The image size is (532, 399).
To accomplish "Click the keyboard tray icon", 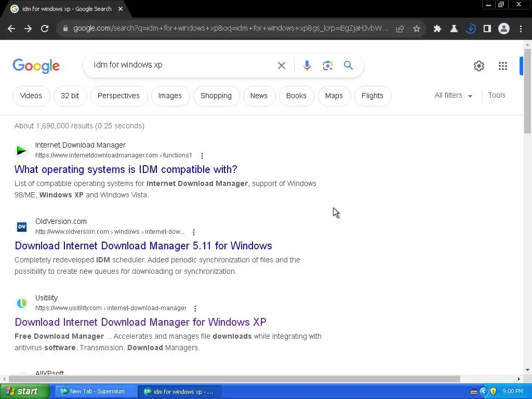I will tap(474, 392).
